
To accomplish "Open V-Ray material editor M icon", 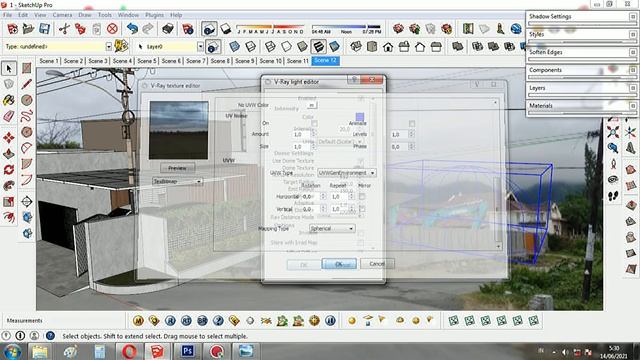I will click(138, 321).
